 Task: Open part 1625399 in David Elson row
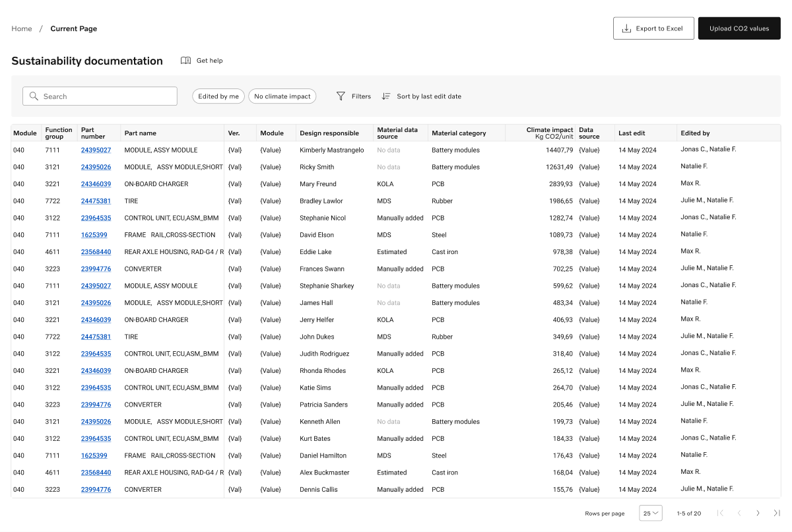click(x=94, y=235)
